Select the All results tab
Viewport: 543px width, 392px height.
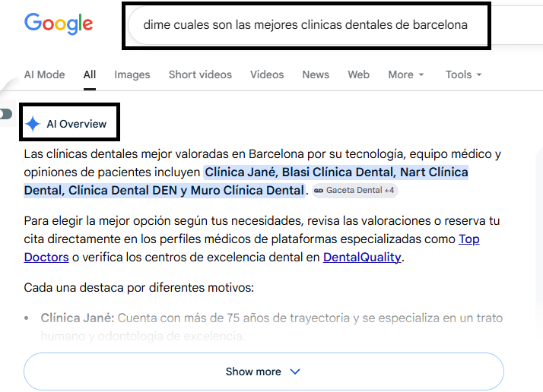pyautogui.click(x=89, y=74)
